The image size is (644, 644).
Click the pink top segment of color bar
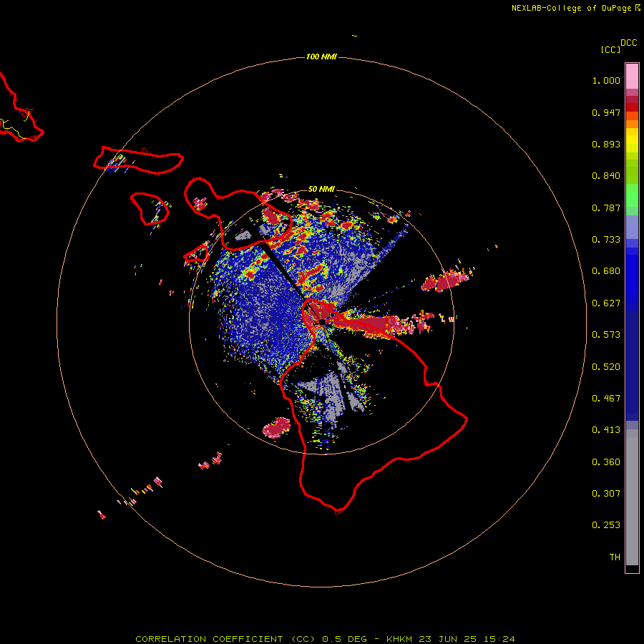(x=632, y=77)
